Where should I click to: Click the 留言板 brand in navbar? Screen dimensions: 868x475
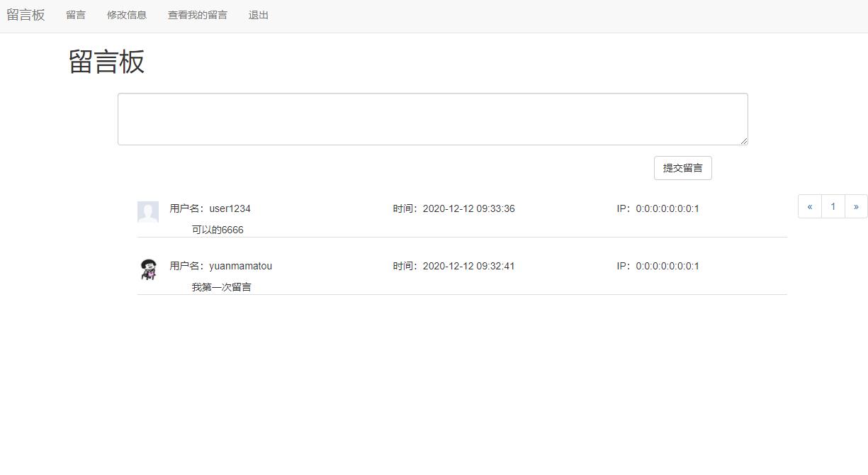pos(26,15)
